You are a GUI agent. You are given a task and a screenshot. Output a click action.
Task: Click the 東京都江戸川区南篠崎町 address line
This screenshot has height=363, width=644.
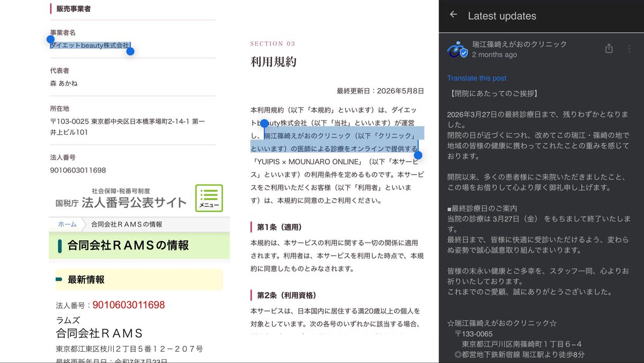tap(522, 344)
